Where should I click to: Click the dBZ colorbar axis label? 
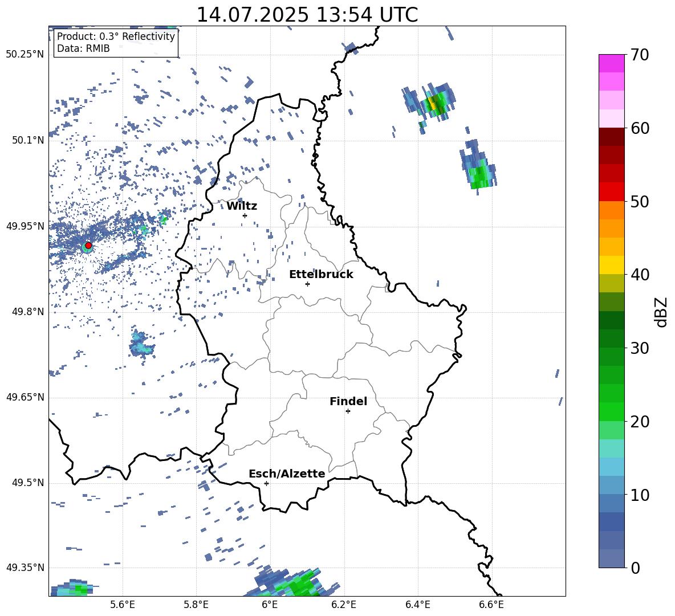click(661, 312)
